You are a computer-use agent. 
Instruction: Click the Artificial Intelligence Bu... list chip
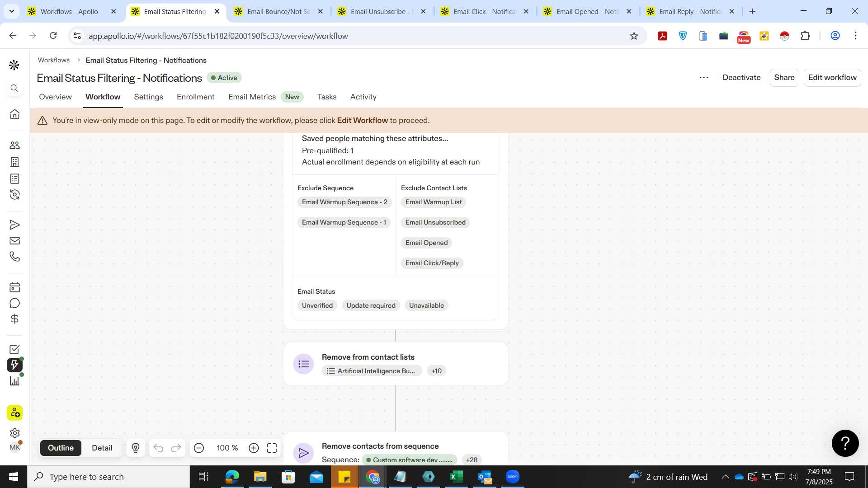tap(372, 371)
